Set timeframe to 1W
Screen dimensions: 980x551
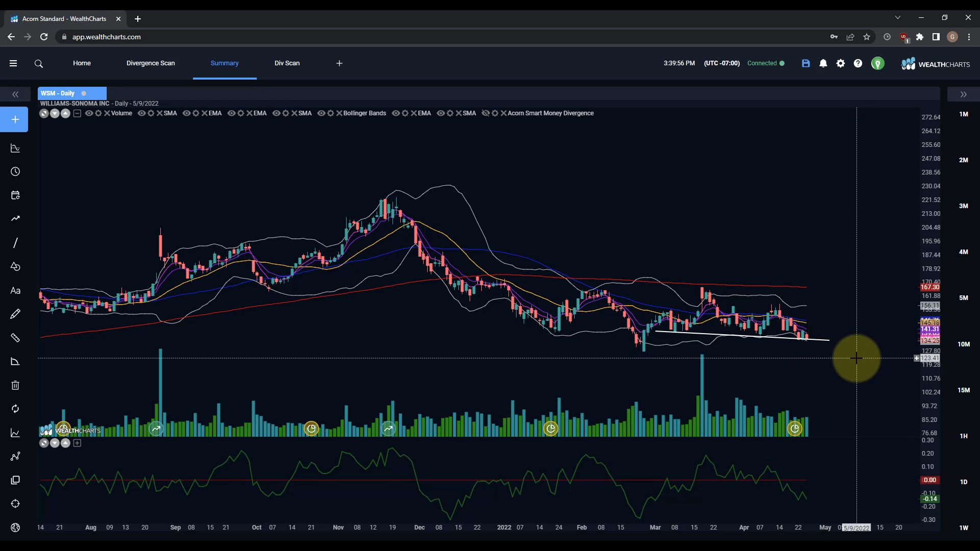(x=963, y=528)
